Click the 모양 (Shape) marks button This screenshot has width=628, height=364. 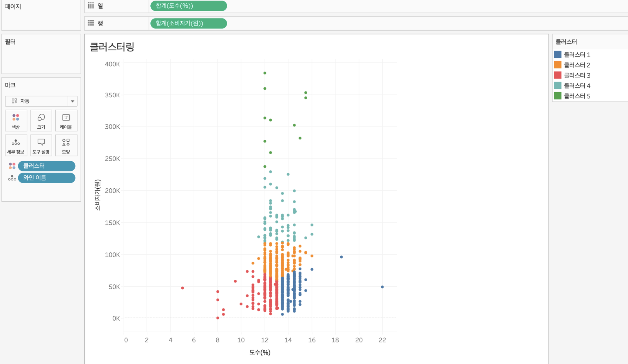(66, 145)
